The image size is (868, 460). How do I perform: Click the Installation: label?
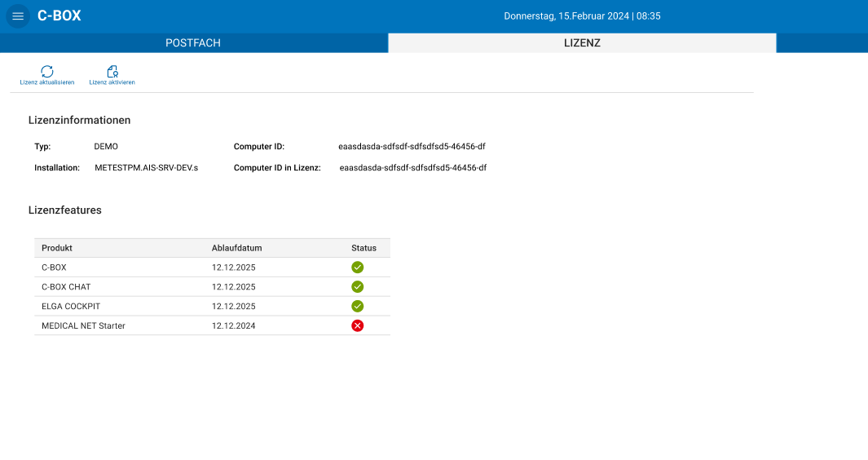click(57, 167)
